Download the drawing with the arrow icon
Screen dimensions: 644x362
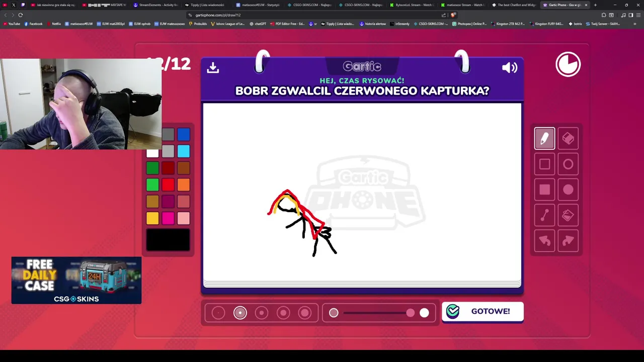click(x=213, y=67)
